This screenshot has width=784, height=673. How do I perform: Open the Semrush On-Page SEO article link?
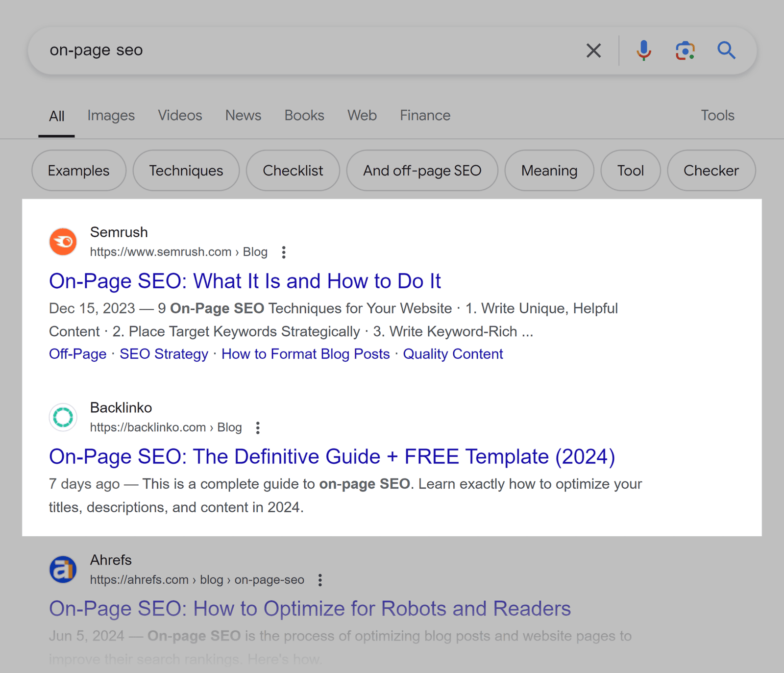[x=245, y=281]
